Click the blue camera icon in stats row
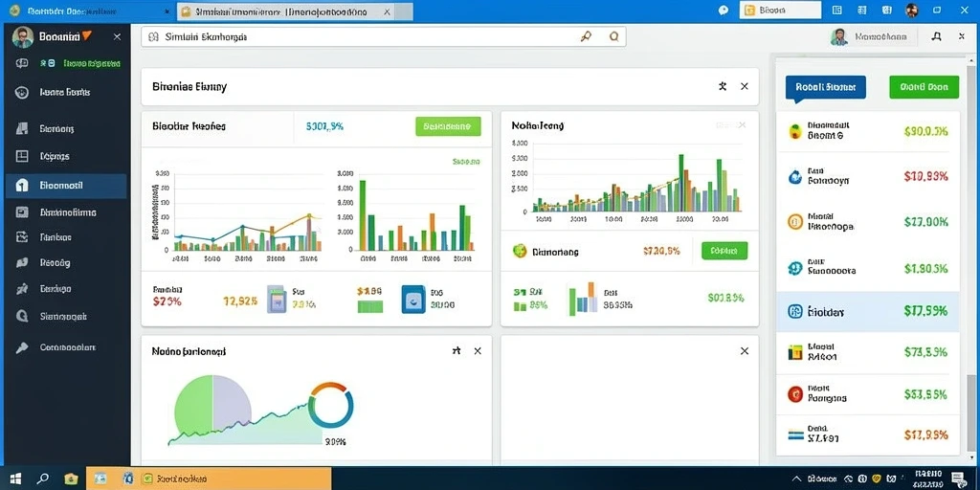Viewport: 980px width, 490px height. [x=413, y=300]
